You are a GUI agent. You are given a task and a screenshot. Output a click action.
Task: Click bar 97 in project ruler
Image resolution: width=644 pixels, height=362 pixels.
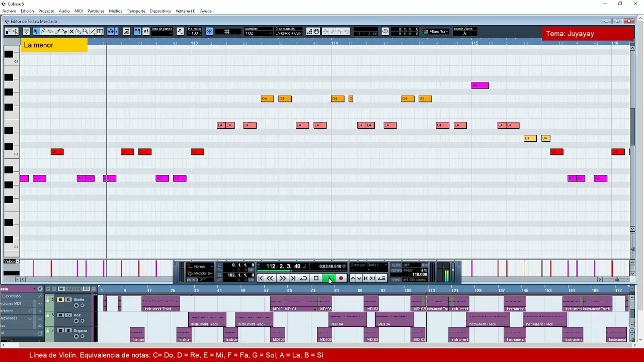pyautogui.click(x=383, y=290)
